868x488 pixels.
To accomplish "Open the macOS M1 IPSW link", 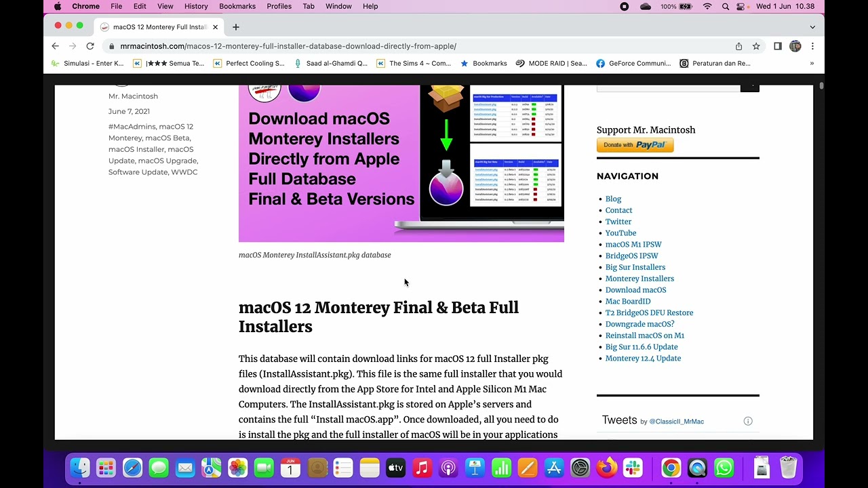I will click(633, 244).
